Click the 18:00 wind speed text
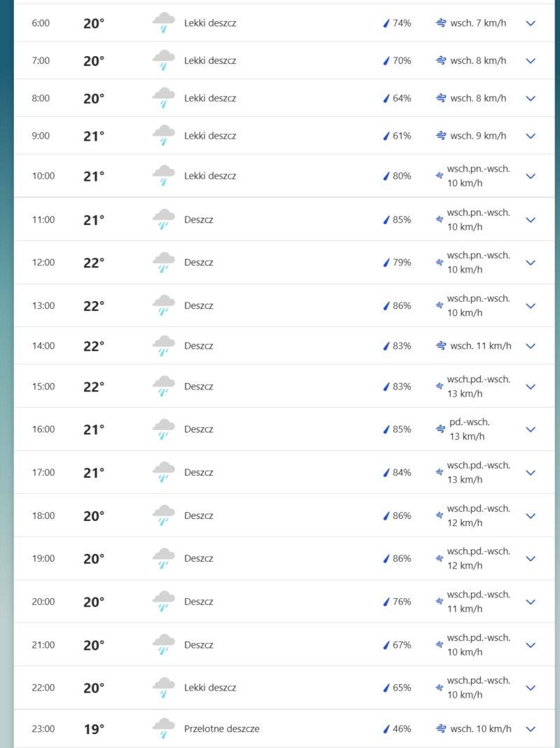 point(465,522)
